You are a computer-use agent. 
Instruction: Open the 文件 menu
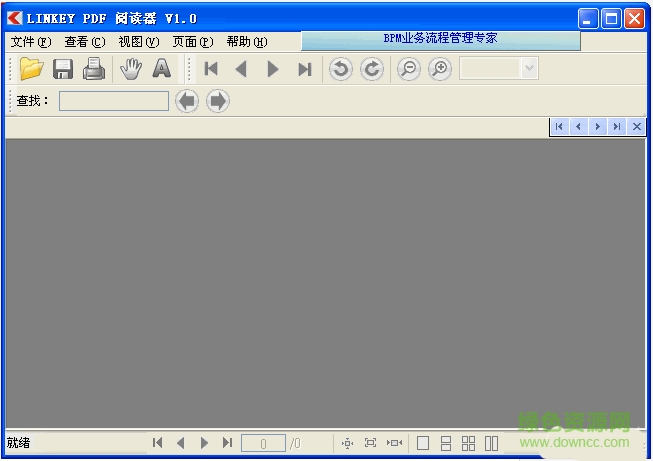click(x=30, y=42)
